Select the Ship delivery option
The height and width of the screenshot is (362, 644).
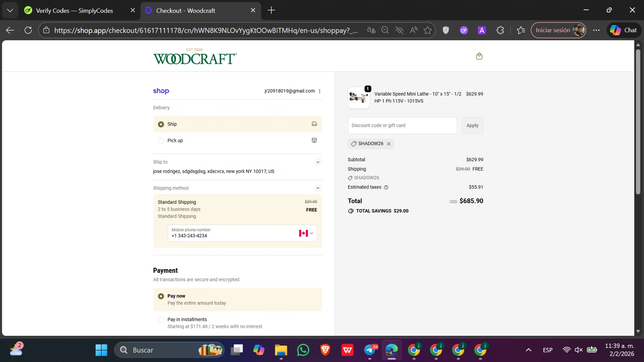[x=237, y=124]
